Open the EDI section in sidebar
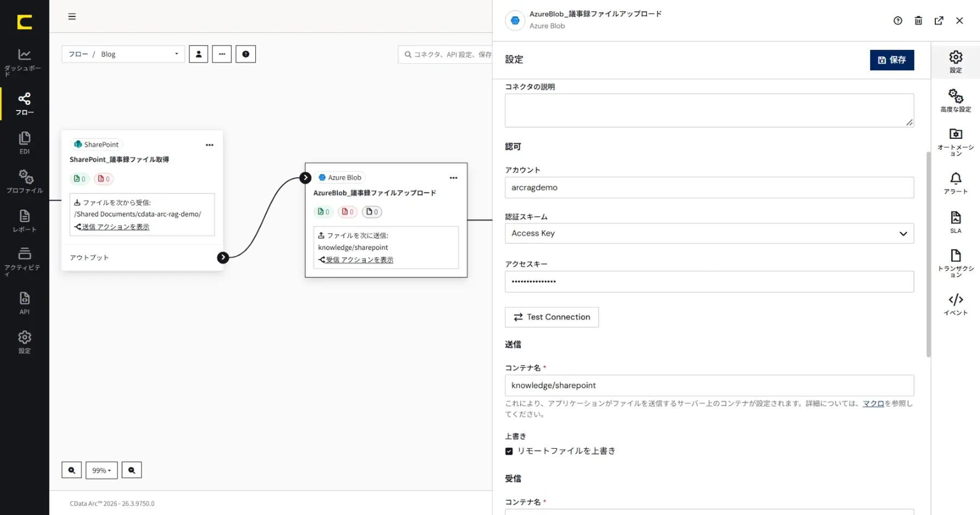This screenshot has width=980, height=515. (24, 143)
